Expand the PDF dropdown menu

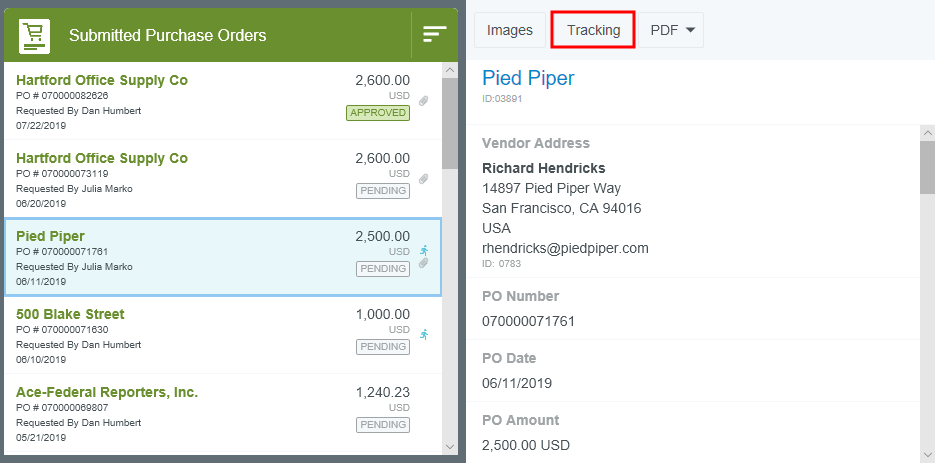click(x=675, y=30)
